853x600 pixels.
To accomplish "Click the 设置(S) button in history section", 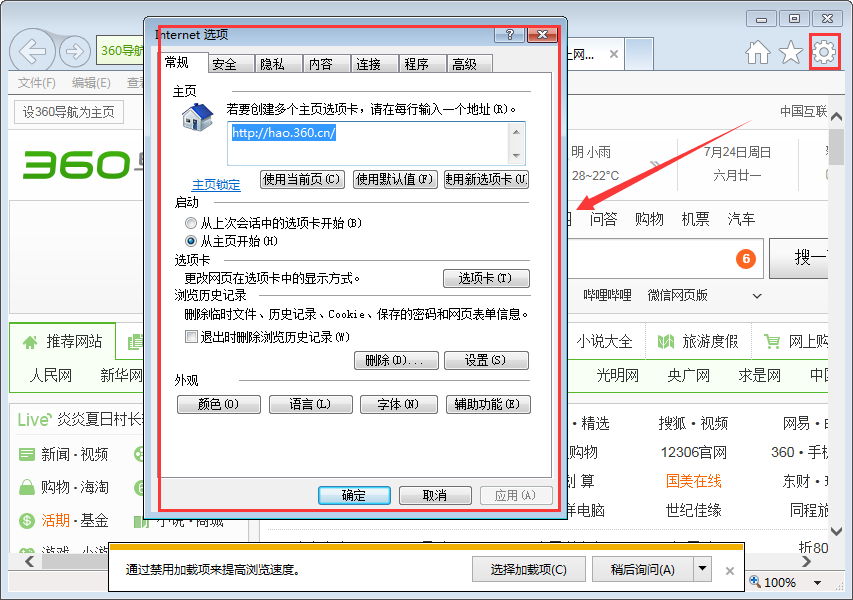I will tap(486, 360).
